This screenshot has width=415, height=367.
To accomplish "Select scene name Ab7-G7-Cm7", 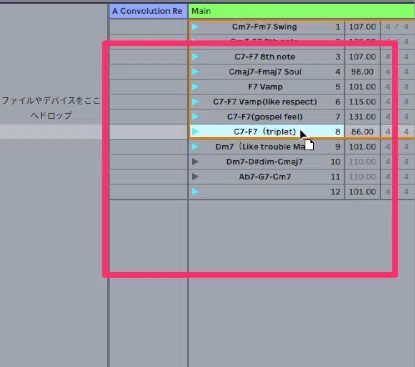I will click(265, 177).
